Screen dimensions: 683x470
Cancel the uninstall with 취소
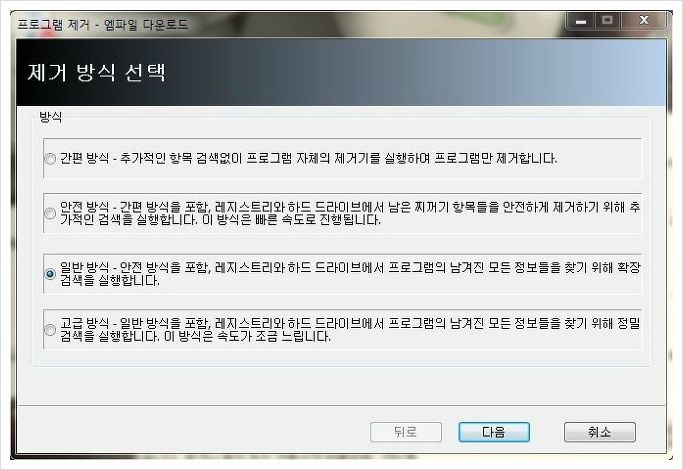click(x=600, y=432)
